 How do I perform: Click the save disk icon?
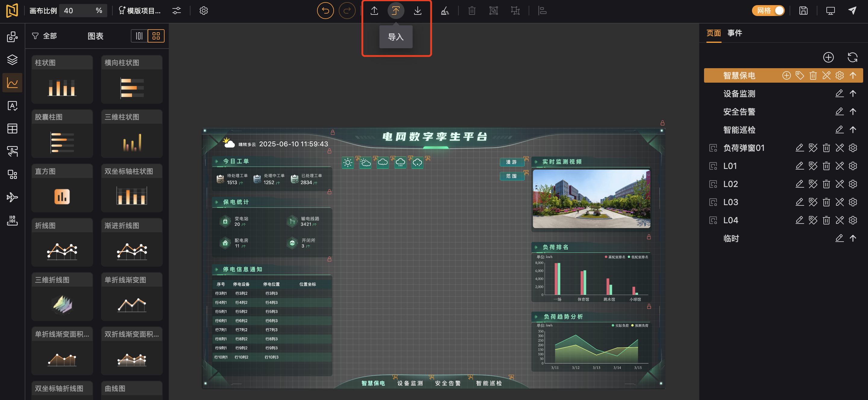pos(803,11)
